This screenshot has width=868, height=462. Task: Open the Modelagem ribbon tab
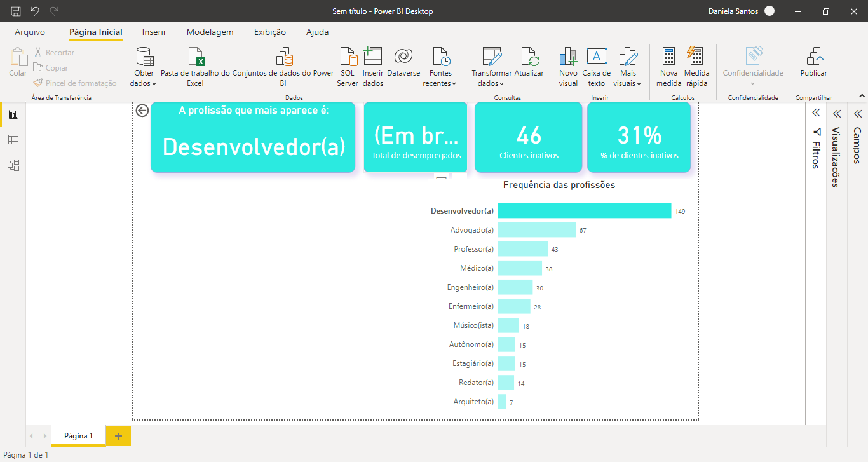pyautogui.click(x=210, y=32)
